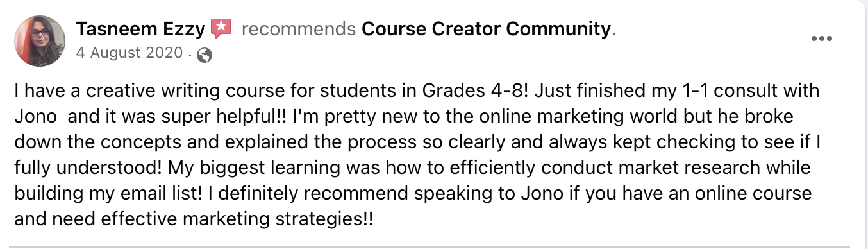Click the red star recommendation badge
Viewport: 868px width, 249px height.
pos(221,28)
